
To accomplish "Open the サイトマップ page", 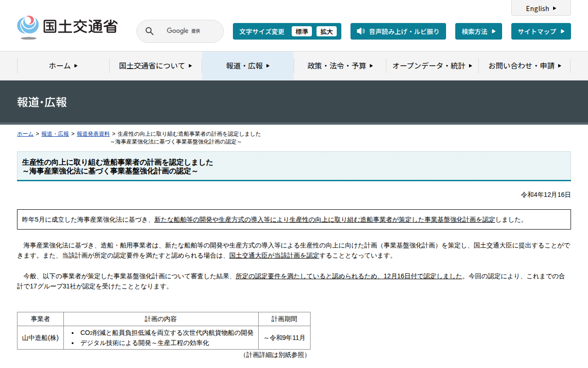I will click(x=541, y=31).
